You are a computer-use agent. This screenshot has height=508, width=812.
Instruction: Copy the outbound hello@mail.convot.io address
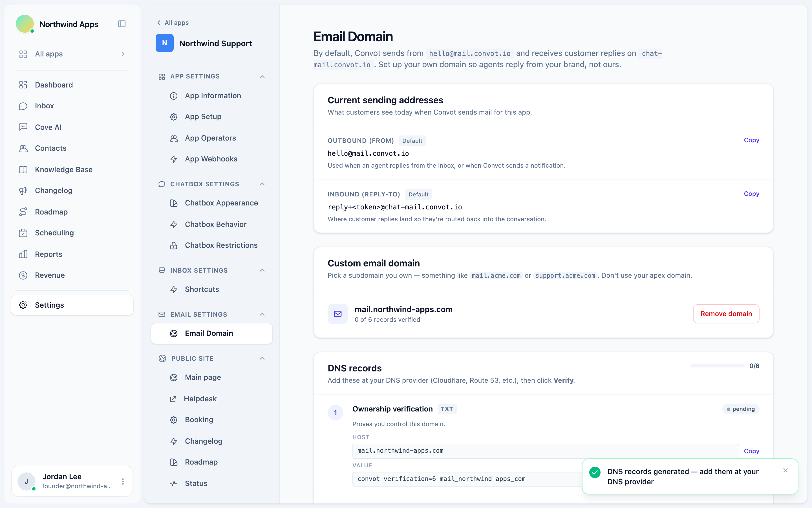pos(751,140)
